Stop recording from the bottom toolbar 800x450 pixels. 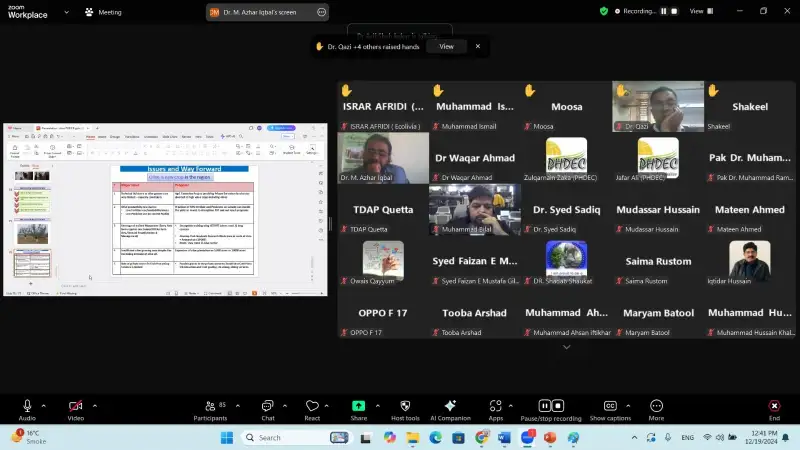[558, 406]
